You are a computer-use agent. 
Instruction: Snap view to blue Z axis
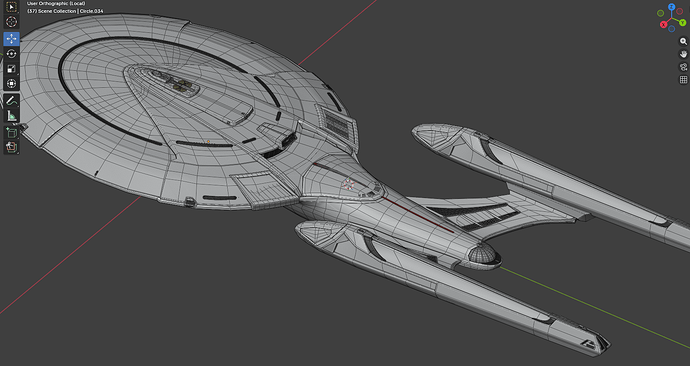pyautogui.click(x=672, y=7)
